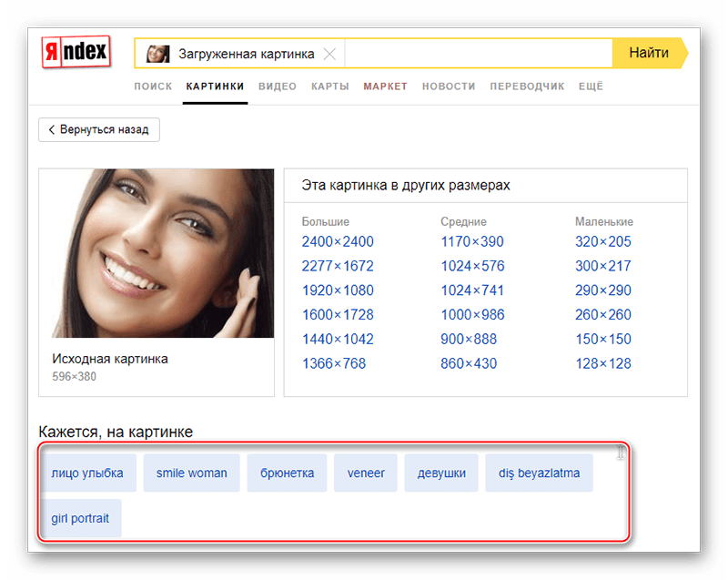Click the uploaded image thumbnail in search bar

point(157,54)
